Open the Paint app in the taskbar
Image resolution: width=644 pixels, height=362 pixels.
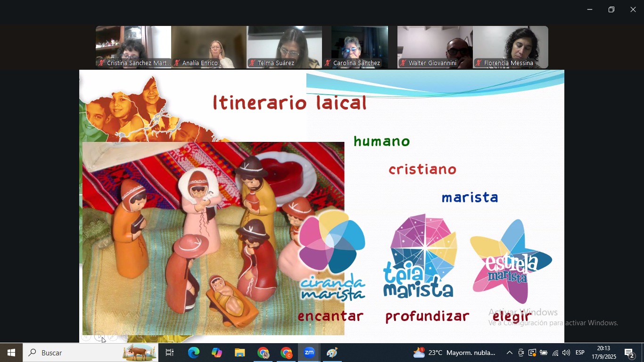332,353
